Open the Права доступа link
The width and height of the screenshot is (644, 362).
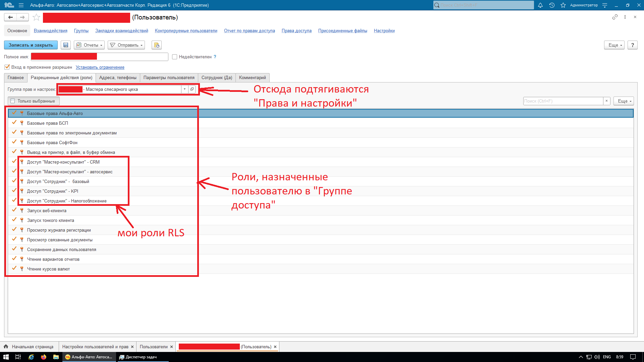(297, 31)
